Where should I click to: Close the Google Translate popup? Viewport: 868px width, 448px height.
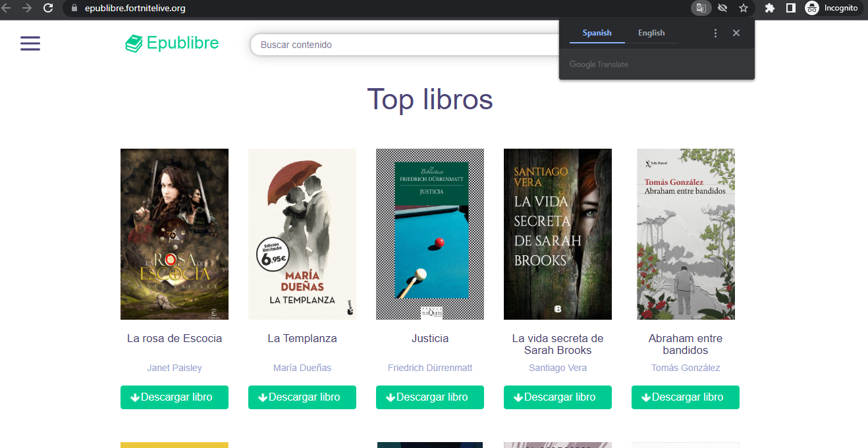tap(736, 33)
